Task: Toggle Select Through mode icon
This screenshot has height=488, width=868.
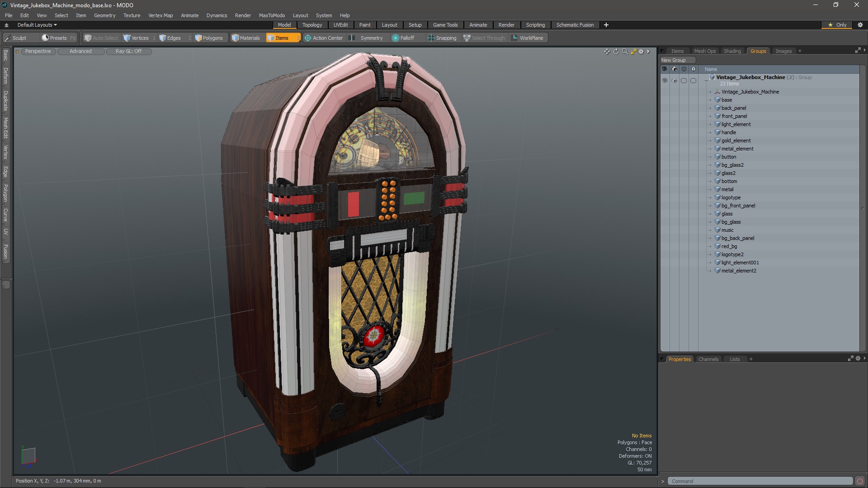Action: (467, 38)
